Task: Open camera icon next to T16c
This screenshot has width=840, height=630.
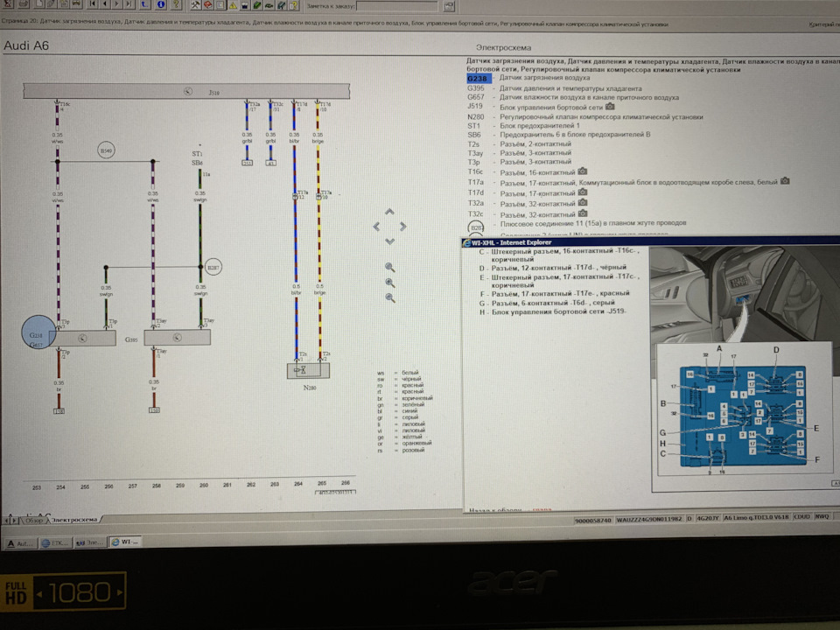Action: (x=583, y=171)
